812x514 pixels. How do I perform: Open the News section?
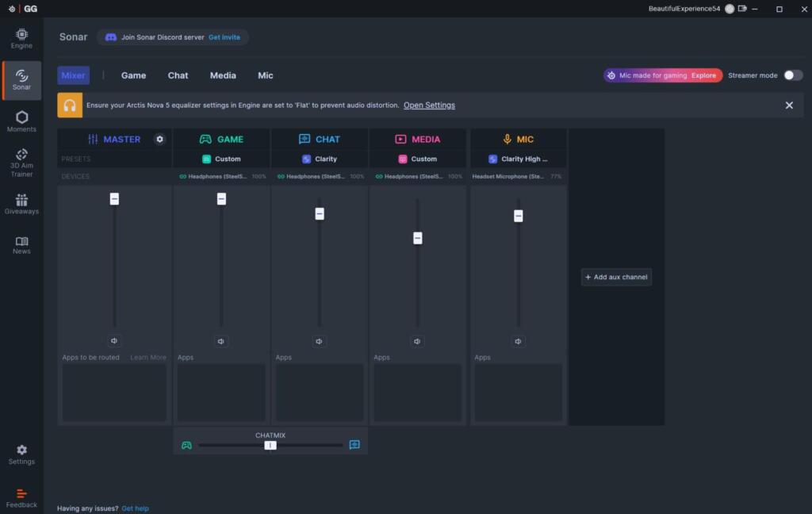21,245
